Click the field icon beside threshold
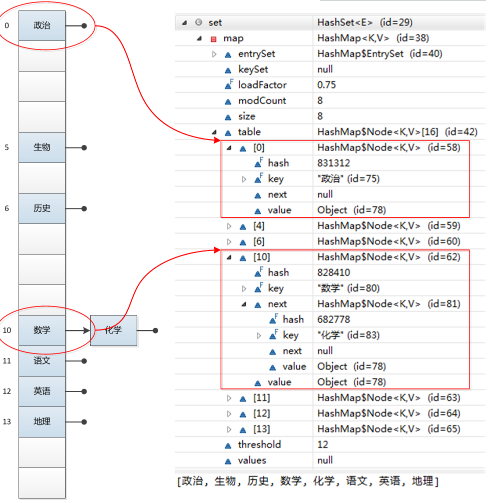Viewport: 494px width, 503px height. click(x=228, y=446)
